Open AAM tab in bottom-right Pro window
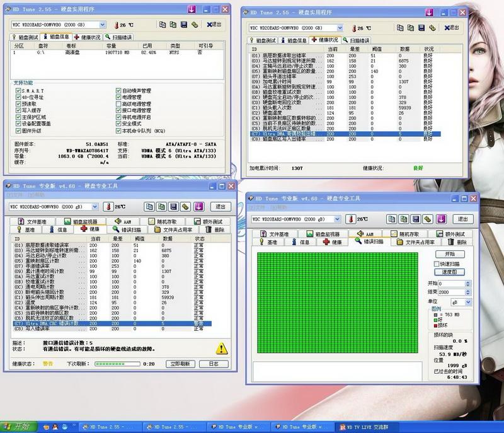504x433 pixels. (366, 234)
